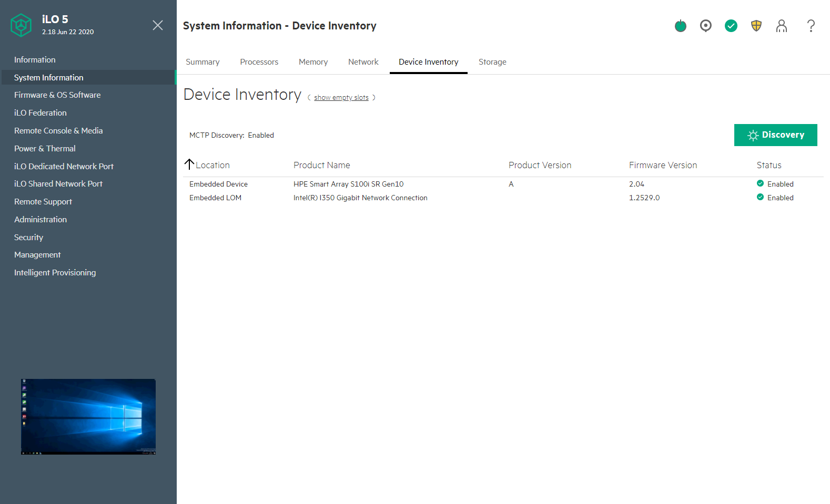
Task: Open help via the question mark icon
Action: click(x=811, y=26)
